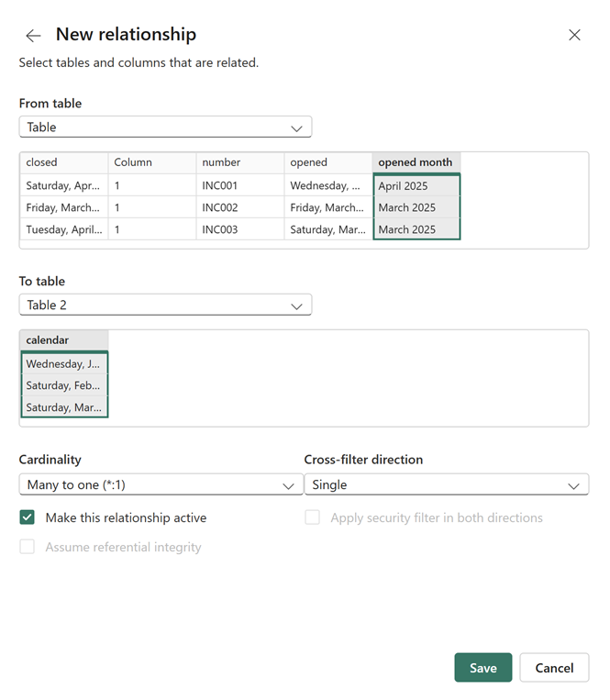Screen dimensions: 610x700
Task: Select the number column header
Action: coord(239,162)
